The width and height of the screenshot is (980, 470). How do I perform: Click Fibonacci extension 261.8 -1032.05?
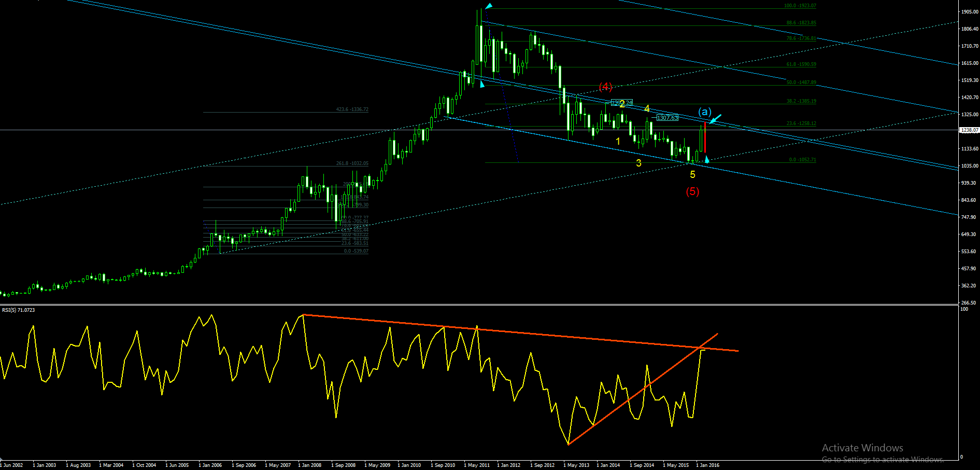pos(352,163)
